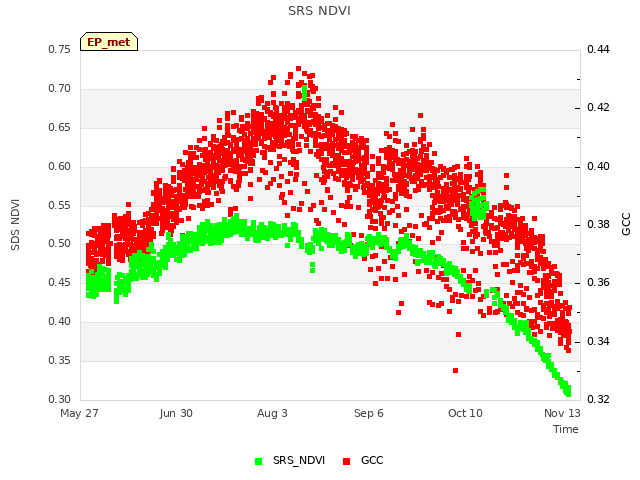Click the 0.65 left axis value
This screenshot has width=640, height=480.
(60, 127)
